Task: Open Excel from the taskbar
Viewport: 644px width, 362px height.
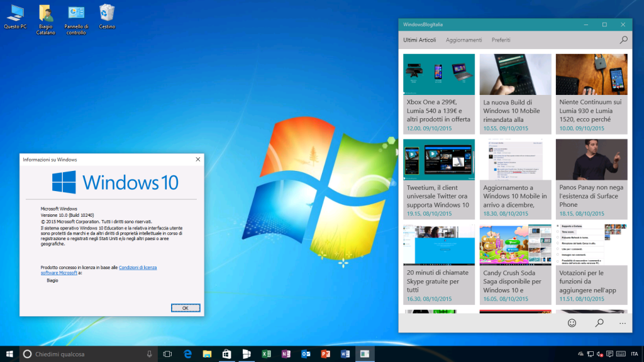Action: click(x=266, y=354)
